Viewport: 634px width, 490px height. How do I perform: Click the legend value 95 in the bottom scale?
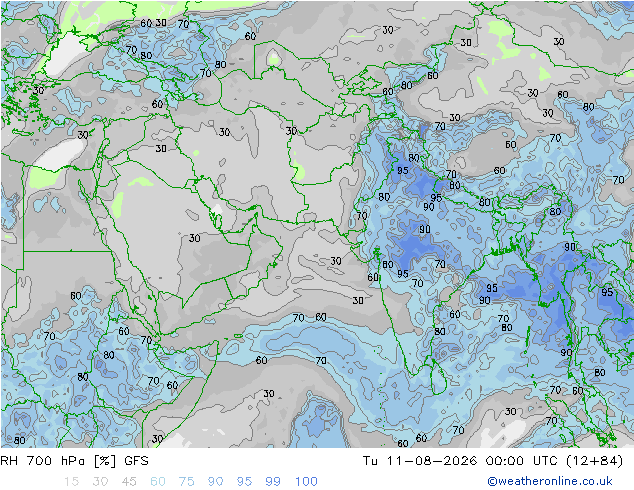[244, 482]
